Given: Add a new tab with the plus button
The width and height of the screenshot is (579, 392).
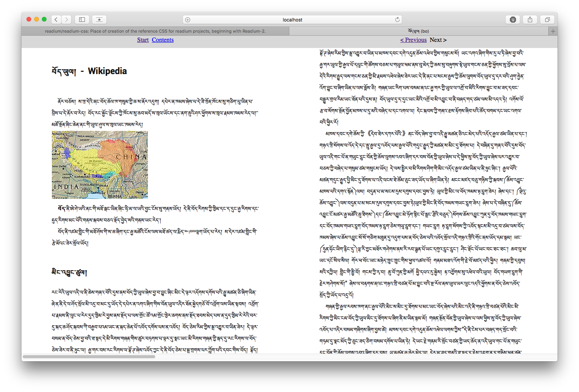Looking at the screenshot, I should pyautogui.click(x=553, y=31).
